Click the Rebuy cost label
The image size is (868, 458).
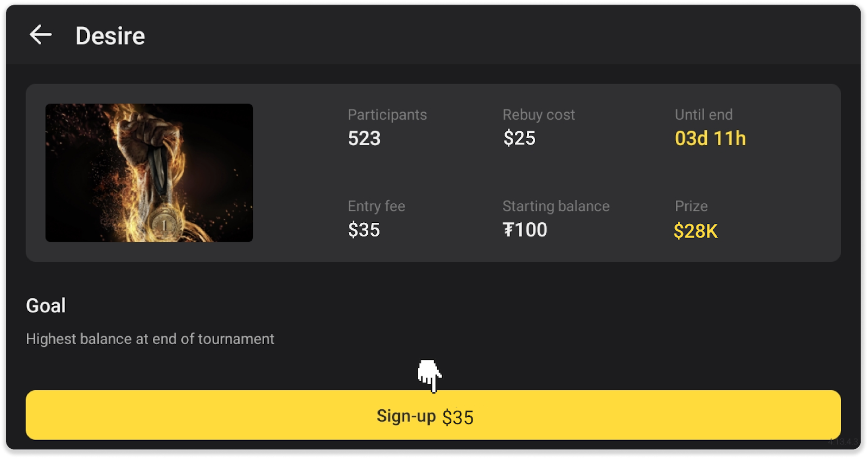pyautogui.click(x=538, y=115)
